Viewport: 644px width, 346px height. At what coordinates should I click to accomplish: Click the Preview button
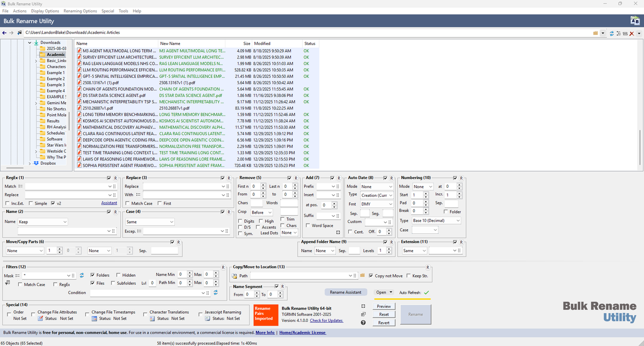384,306
